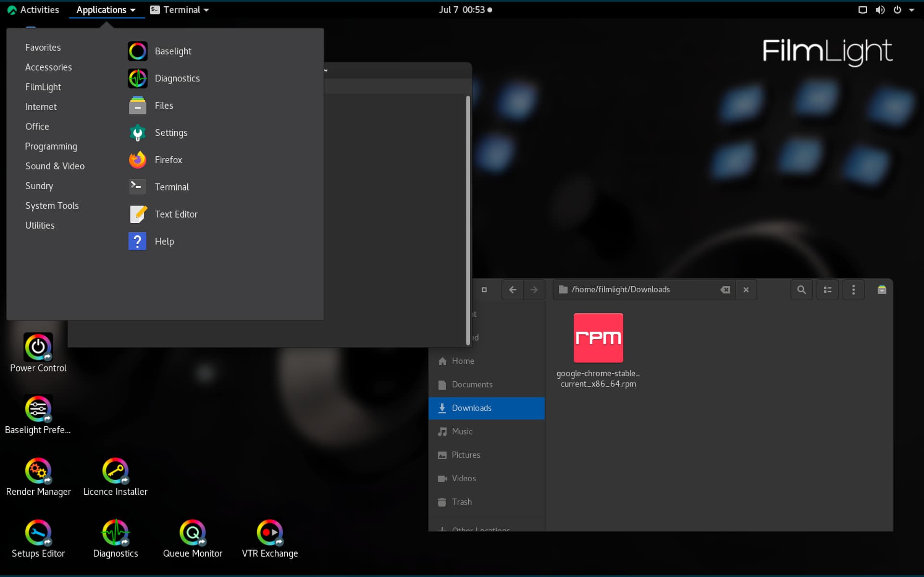Open Videos in the Files sidebar

coord(486,478)
